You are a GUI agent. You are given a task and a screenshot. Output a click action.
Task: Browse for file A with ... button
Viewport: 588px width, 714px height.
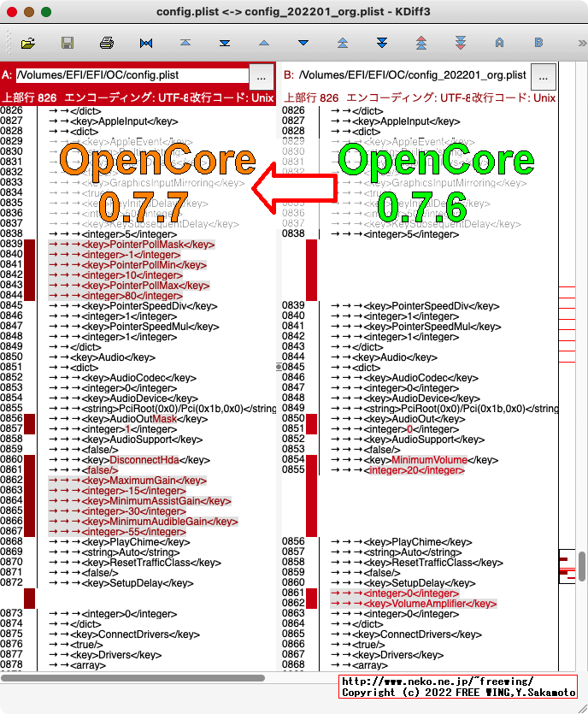coord(262,76)
